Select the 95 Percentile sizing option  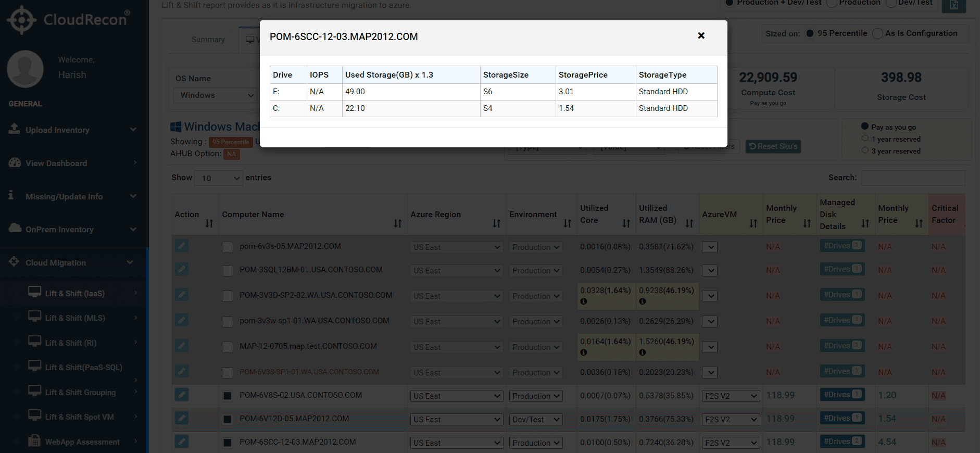(x=810, y=33)
